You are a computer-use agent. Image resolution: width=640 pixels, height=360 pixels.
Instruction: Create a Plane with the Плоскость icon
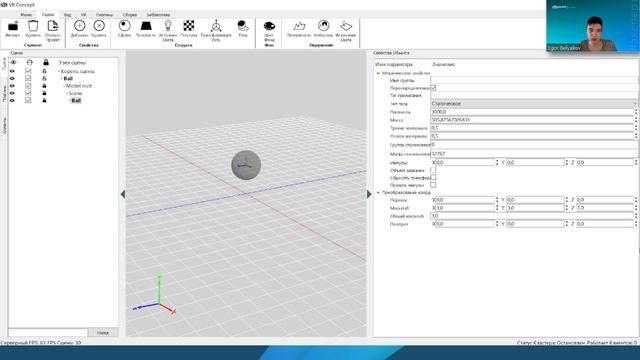(146, 26)
